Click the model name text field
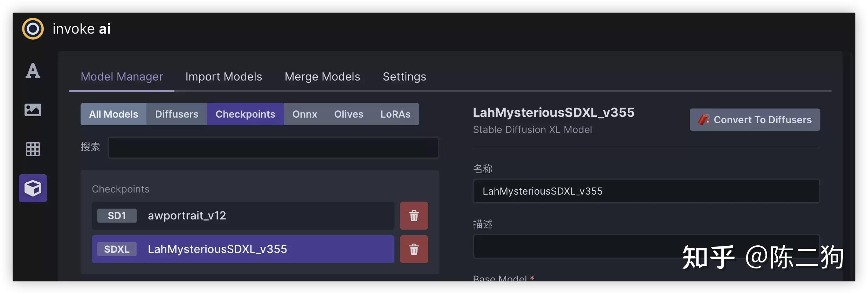This screenshot has height=294, width=868. (x=646, y=191)
